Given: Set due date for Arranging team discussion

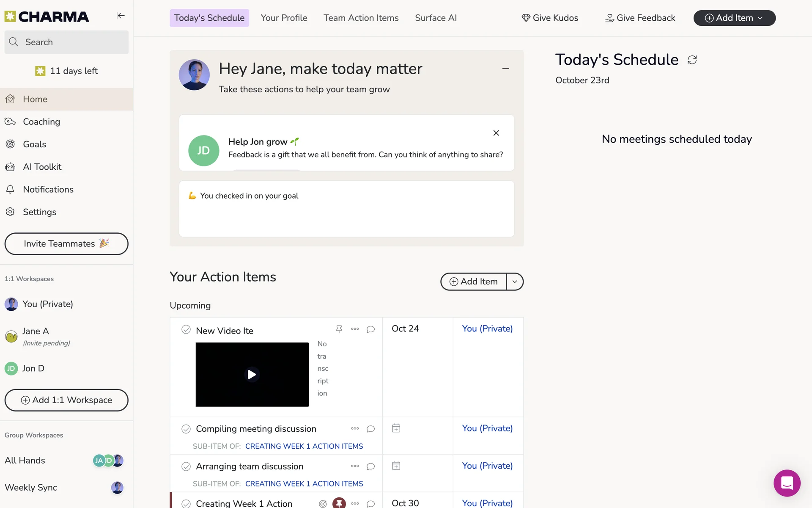Looking at the screenshot, I should [x=396, y=466].
